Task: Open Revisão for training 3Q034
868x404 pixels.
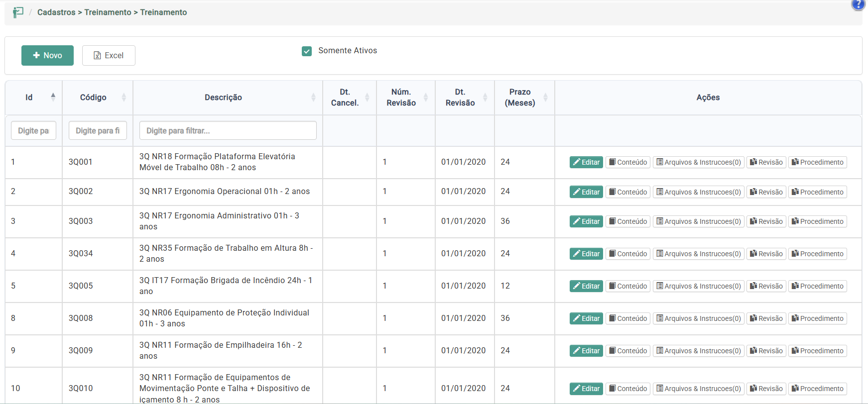Action: [x=766, y=254]
